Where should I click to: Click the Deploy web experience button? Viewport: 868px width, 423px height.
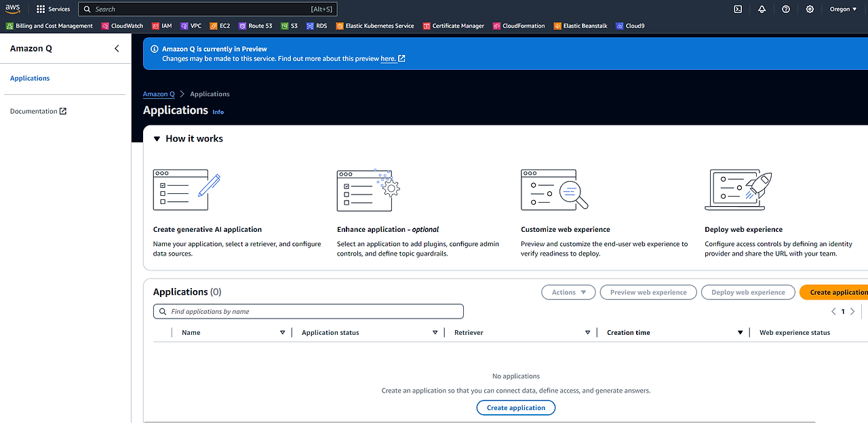point(748,292)
